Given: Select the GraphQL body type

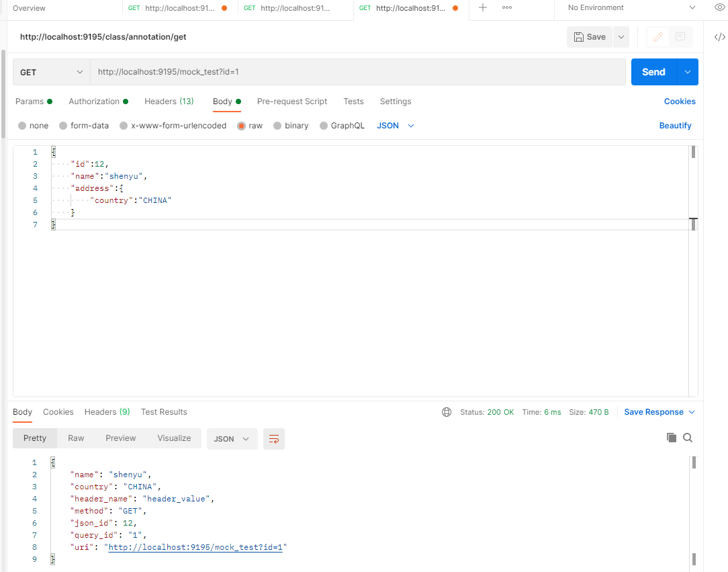Looking at the screenshot, I should (343, 126).
